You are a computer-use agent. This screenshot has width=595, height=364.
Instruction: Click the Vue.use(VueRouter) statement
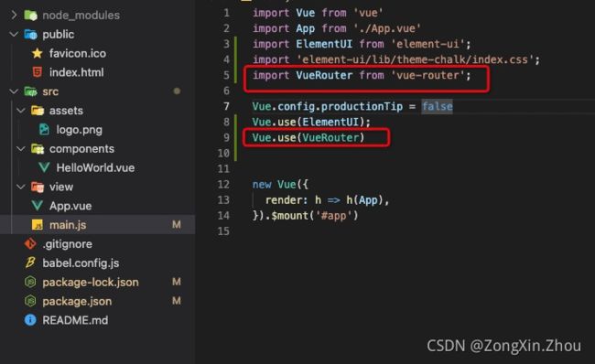[x=308, y=137]
